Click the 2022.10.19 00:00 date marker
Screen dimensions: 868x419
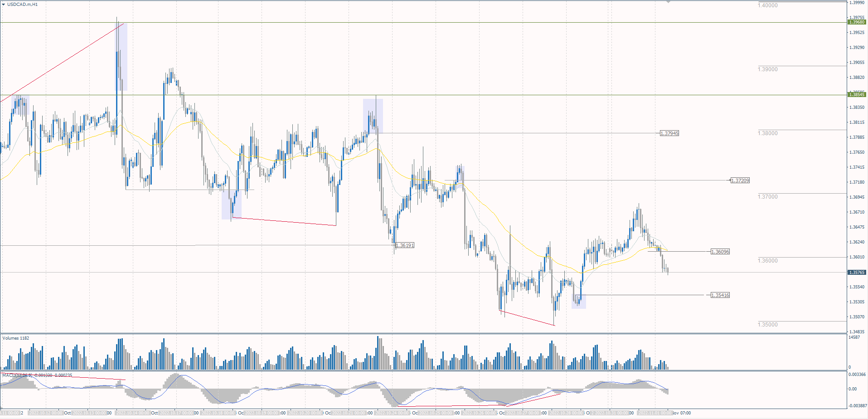click(x=261, y=413)
